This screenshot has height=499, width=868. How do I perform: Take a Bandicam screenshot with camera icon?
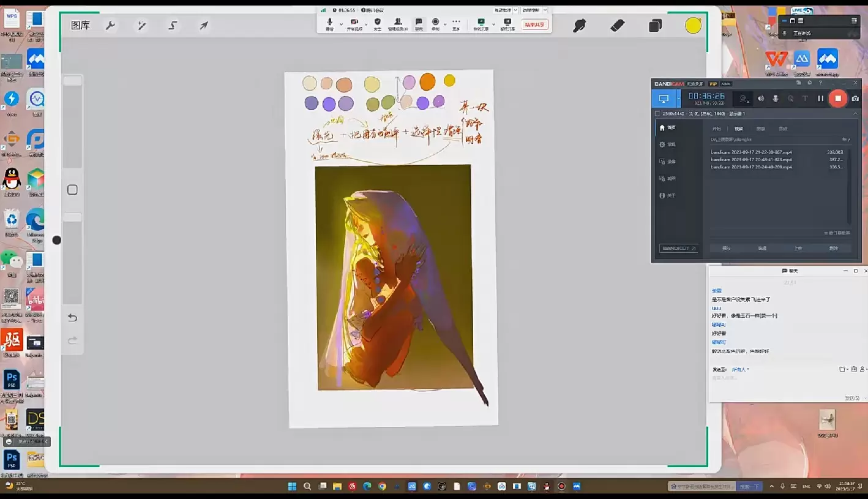855,99
